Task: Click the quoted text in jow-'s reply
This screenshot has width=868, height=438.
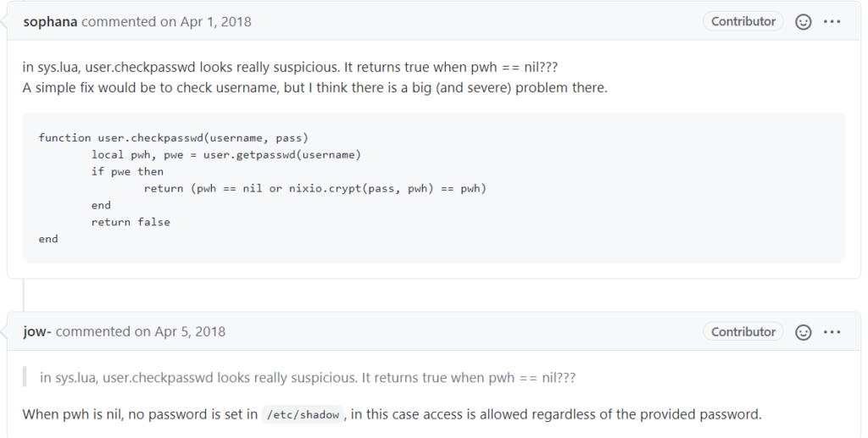Action: click(x=308, y=378)
